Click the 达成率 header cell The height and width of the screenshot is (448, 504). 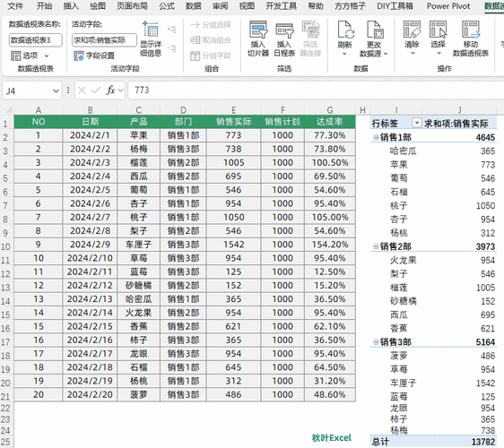pos(330,122)
